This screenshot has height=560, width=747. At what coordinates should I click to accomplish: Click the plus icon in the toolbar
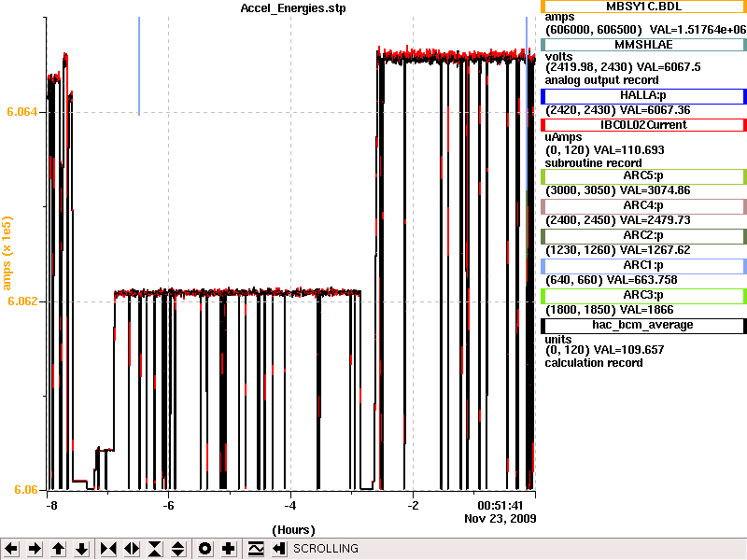coord(228,549)
